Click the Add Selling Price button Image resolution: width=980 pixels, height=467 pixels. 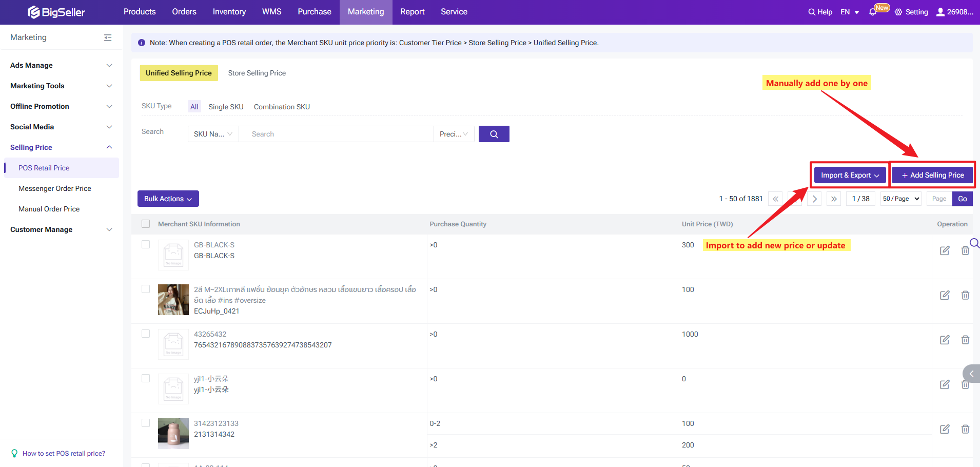pyautogui.click(x=932, y=175)
